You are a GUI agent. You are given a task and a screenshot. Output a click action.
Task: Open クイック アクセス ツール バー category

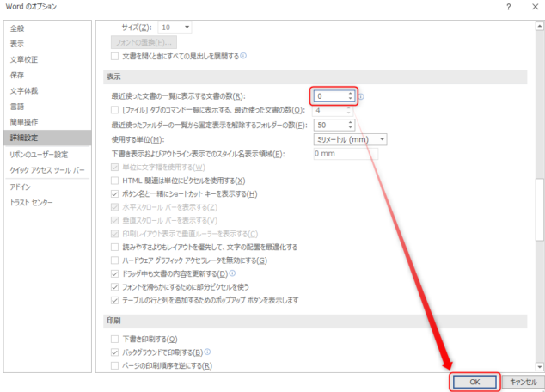47,170
